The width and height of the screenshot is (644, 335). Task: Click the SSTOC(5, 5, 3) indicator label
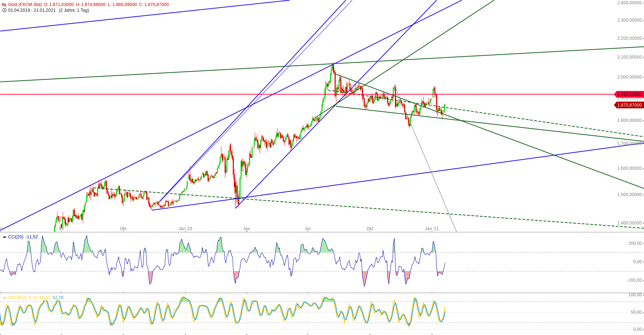(23, 298)
